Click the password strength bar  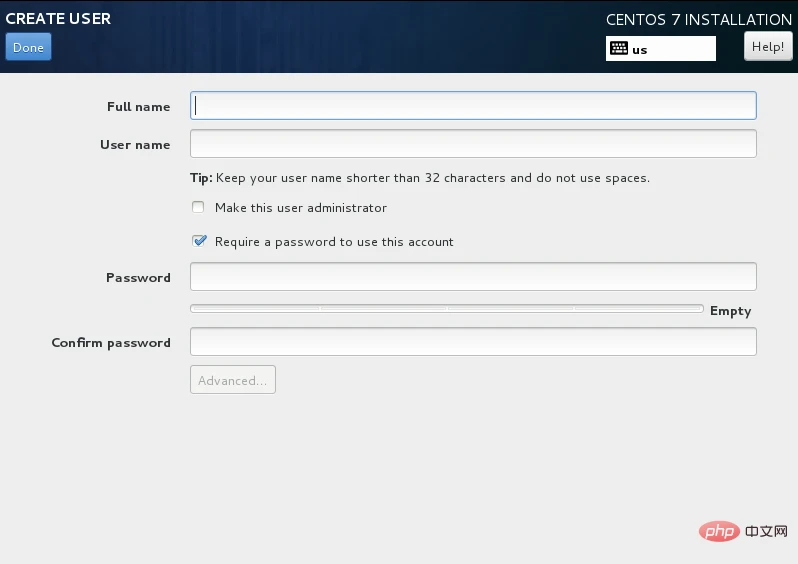(x=447, y=308)
